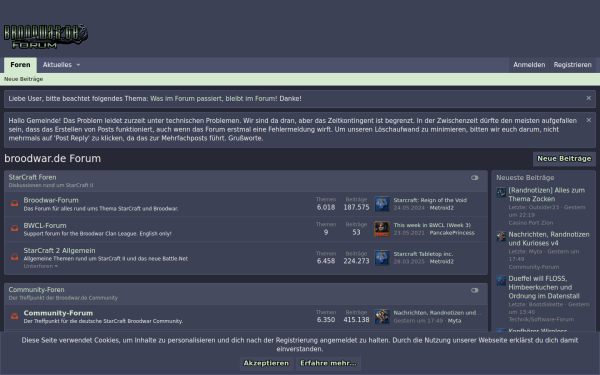Click the Neue Beiträge button beside the forum title

point(564,159)
